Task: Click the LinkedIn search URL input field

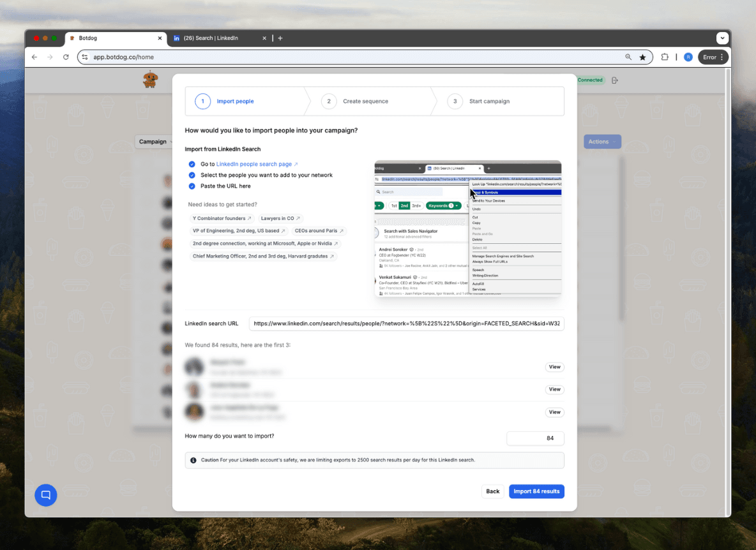Action: [406, 323]
